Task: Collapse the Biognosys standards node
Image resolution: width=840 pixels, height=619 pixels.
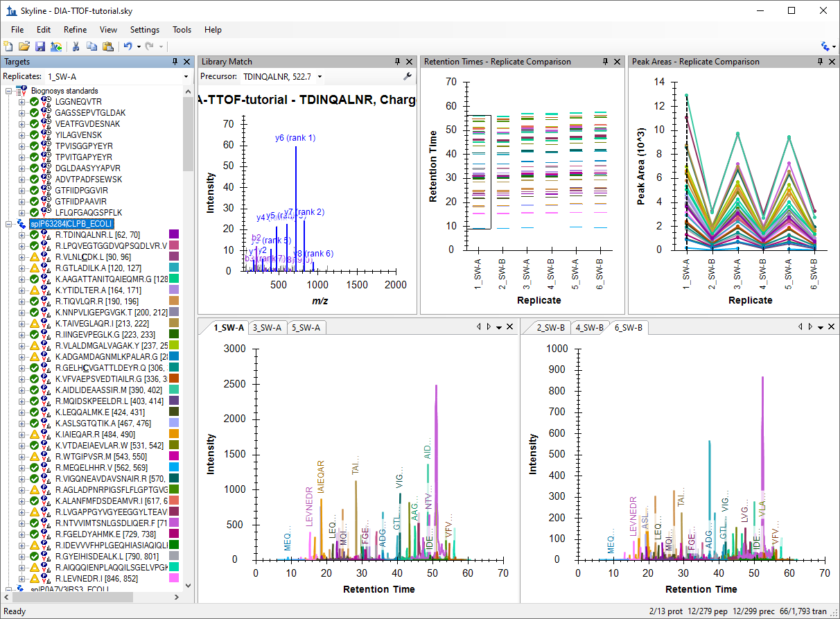Action: pyautogui.click(x=9, y=91)
